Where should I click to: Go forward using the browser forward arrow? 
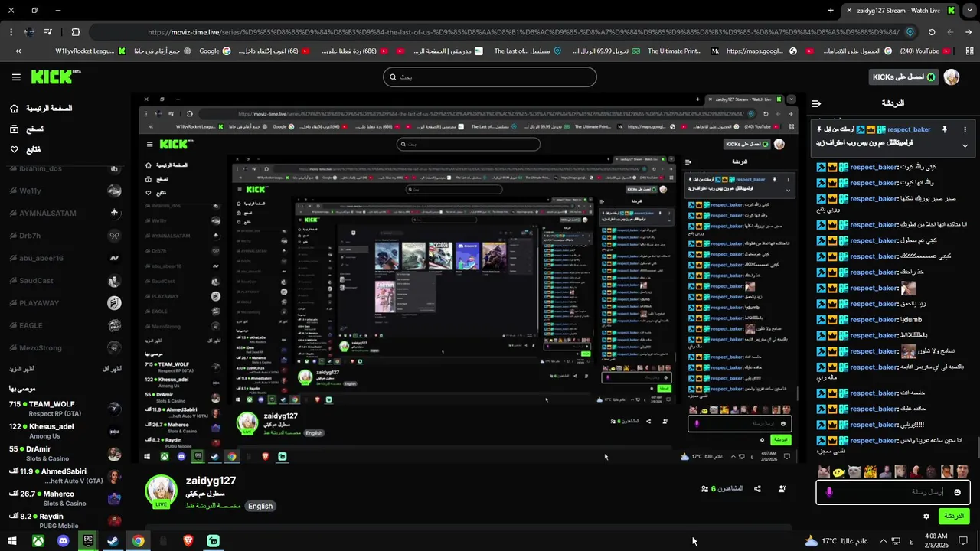pos(950,32)
